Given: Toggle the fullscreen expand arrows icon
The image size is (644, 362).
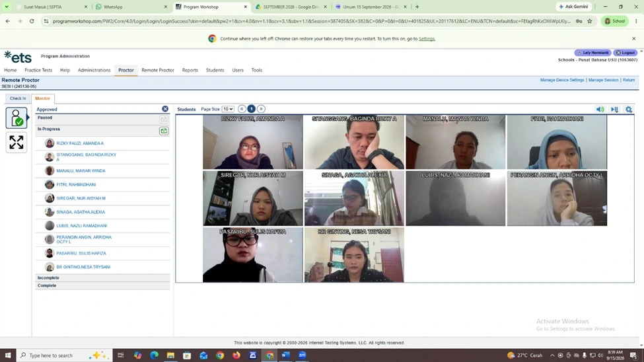Looking at the screenshot, I should (17, 142).
